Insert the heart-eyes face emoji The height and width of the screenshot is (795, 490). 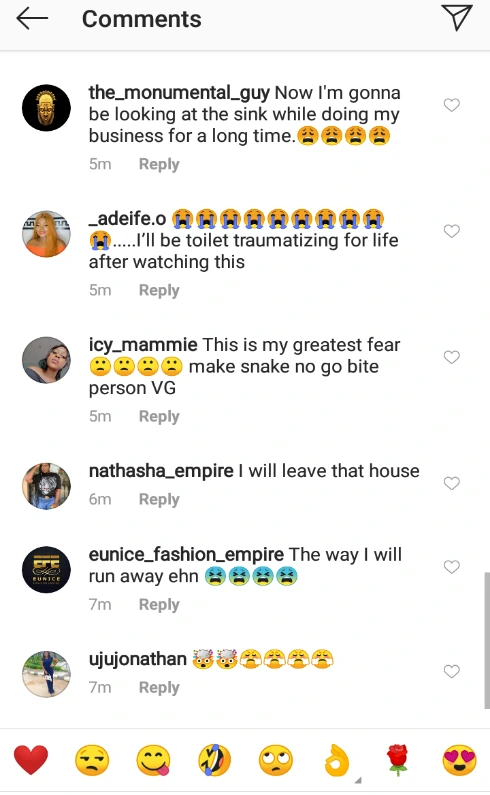(x=459, y=760)
